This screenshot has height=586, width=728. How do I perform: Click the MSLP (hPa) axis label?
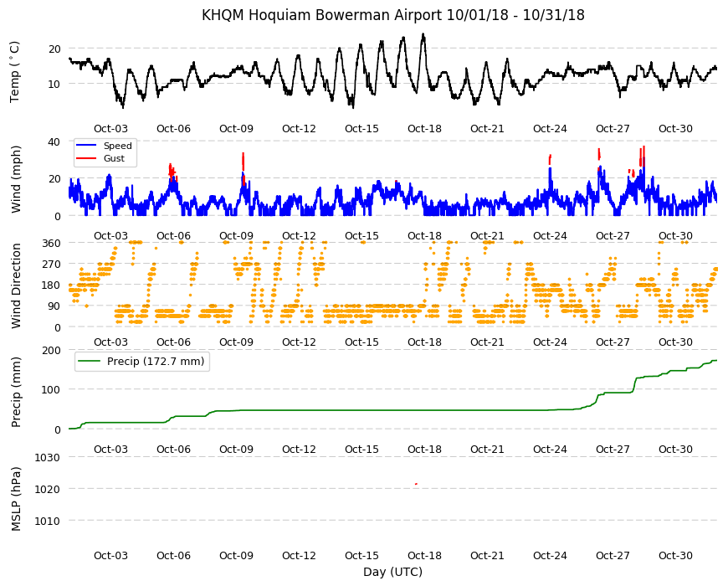[16, 499]
